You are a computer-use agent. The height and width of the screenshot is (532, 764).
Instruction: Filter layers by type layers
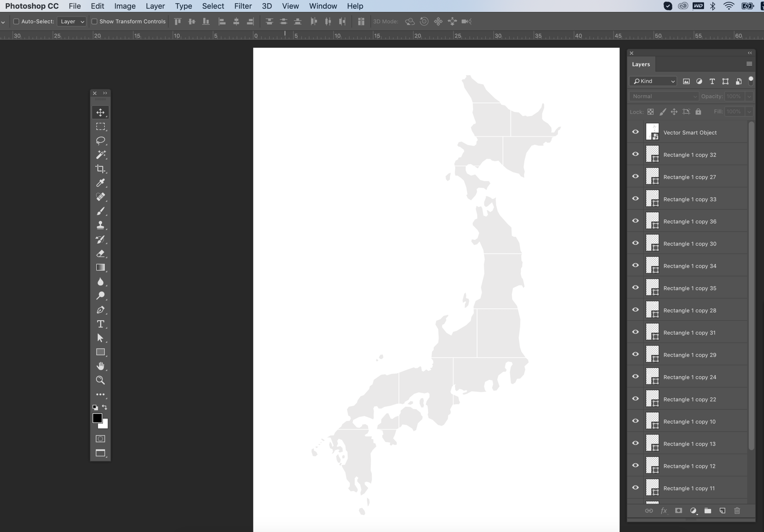(x=712, y=81)
